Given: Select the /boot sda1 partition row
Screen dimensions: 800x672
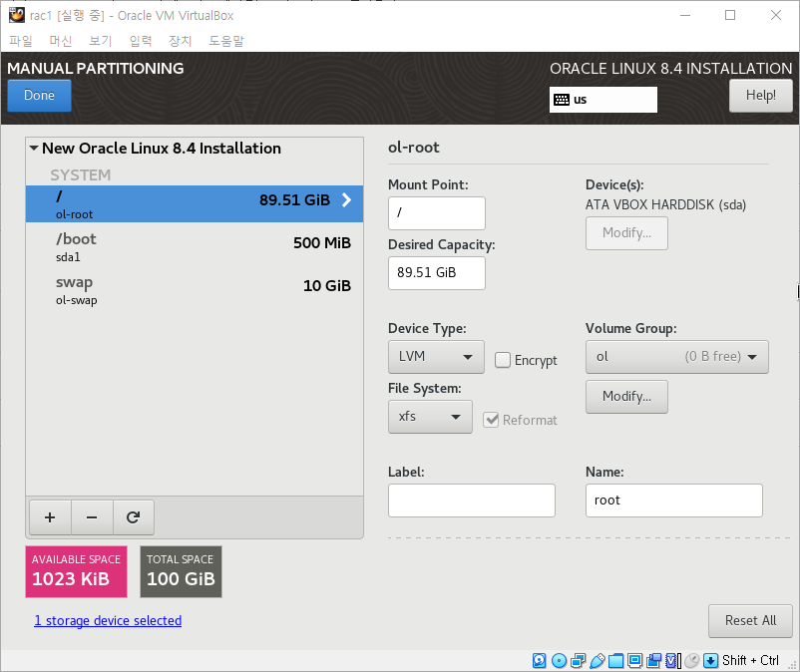Looking at the screenshot, I should 195,247.
